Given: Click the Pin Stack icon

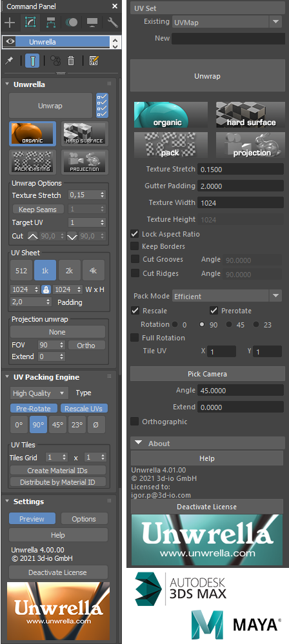Looking at the screenshot, I should pyautogui.click(x=8, y=61).
